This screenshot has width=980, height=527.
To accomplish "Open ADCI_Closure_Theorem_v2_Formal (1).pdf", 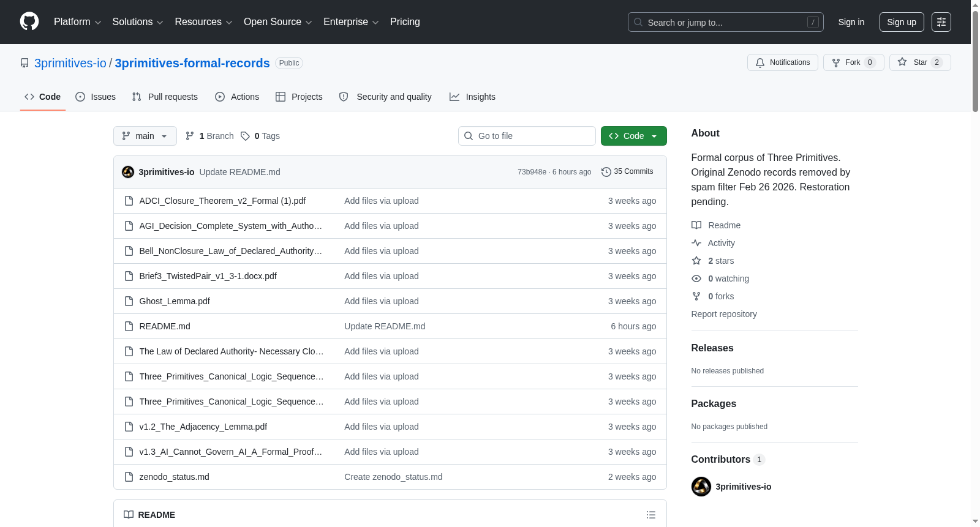I will pos(222,201).
